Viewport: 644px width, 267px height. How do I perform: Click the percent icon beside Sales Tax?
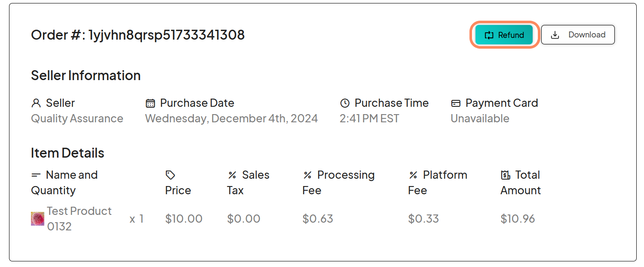pyautogui.click(x=232, y=174)
